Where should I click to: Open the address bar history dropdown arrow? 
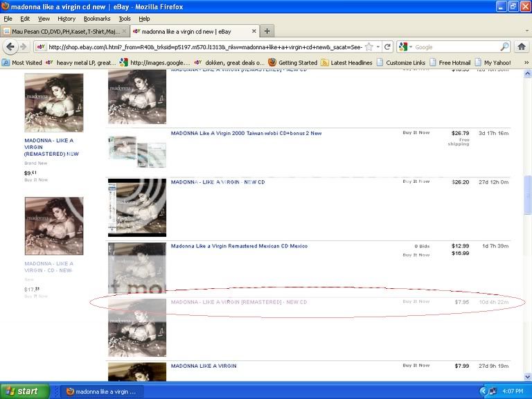(378, 47)
